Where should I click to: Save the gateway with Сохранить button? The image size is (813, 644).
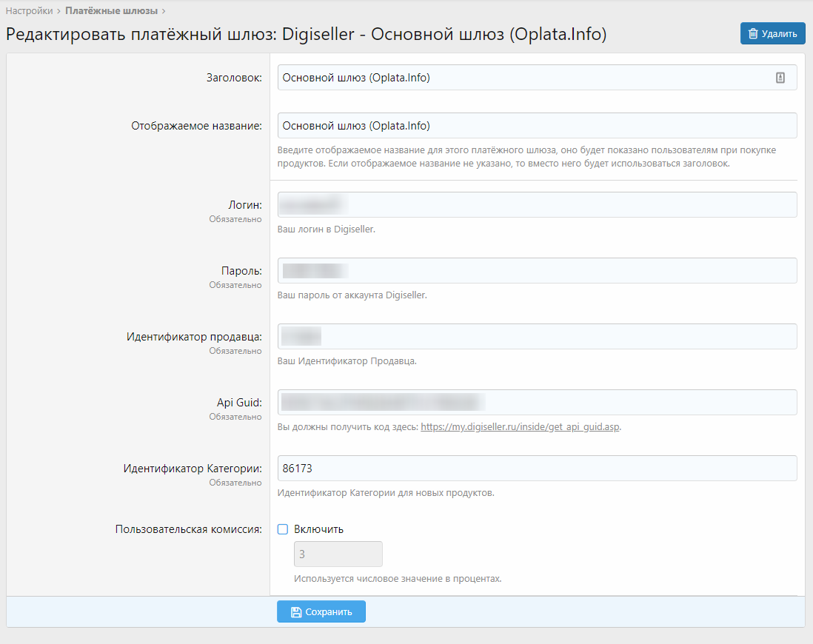pyautogui.click(x=321, y=612)
